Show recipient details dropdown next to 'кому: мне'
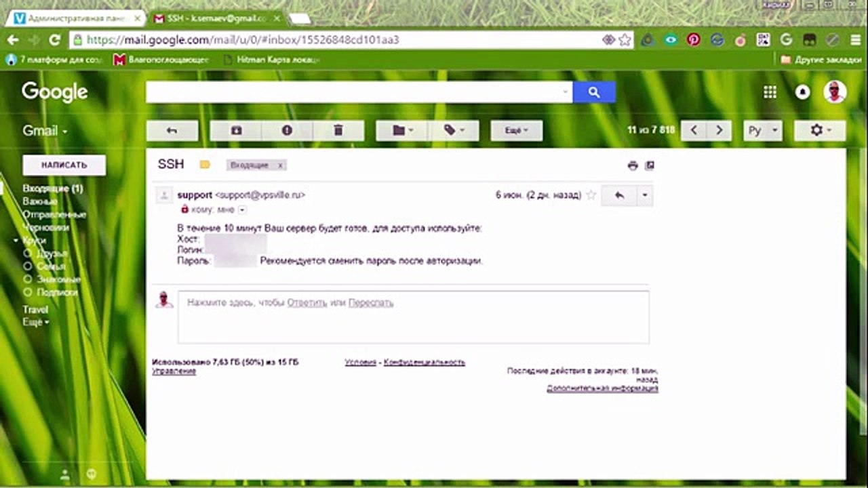This screenshot has width=868, height=488. coord(241,210)
